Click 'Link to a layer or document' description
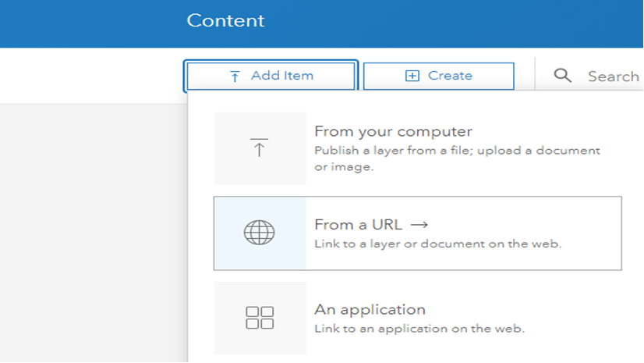This screenshot has width=644, height=363. [437, 244]
